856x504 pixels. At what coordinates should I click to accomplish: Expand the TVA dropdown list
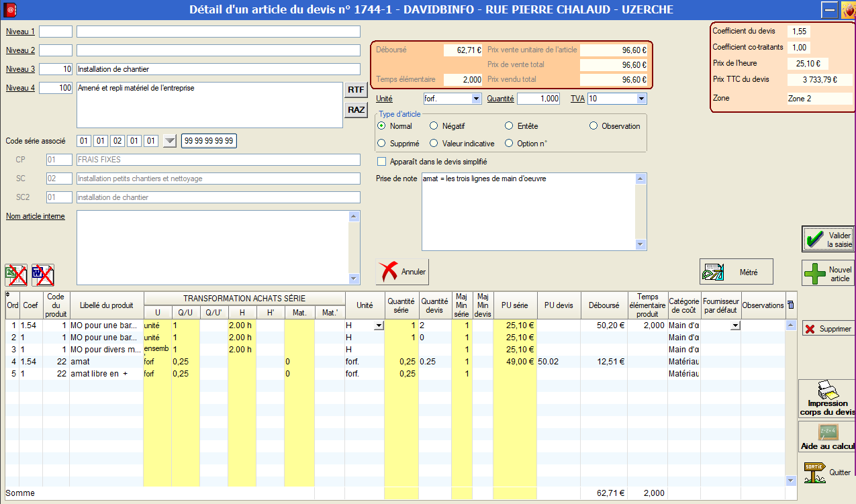641,99
